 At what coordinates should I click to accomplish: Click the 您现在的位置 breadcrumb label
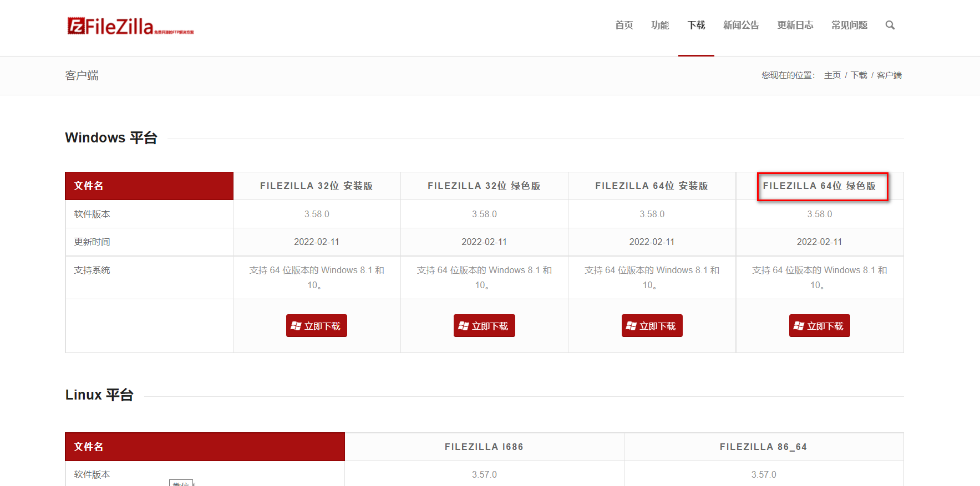tap(788, 75)
